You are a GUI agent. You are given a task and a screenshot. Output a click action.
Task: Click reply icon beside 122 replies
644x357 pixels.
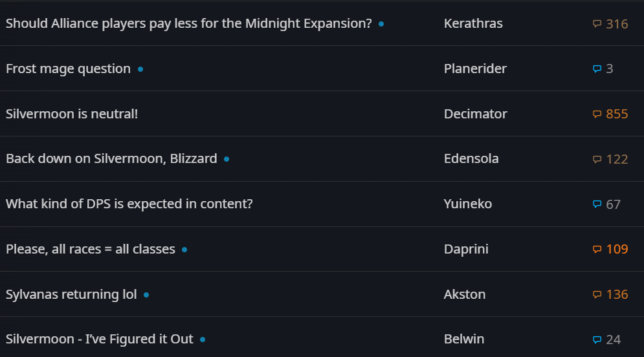coord(597,159)
